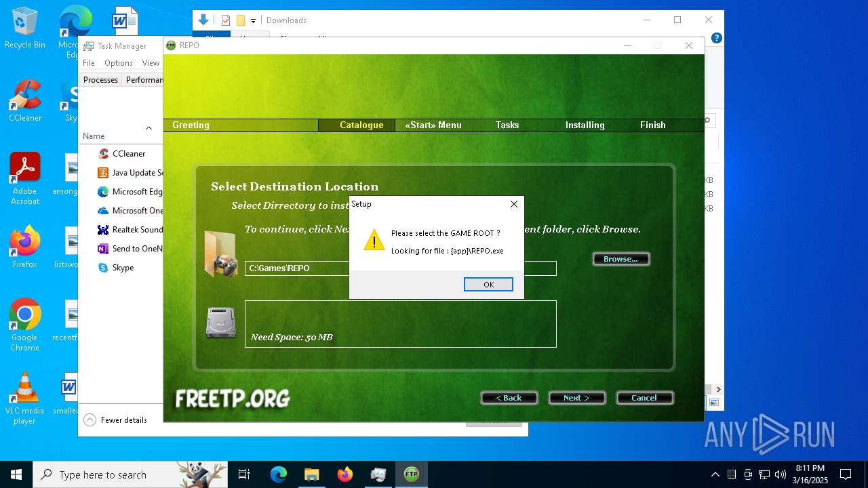Click the < Back button
The width and height of the screenshot is (868, 488).
pyautogui.click(x=509, y=398)
